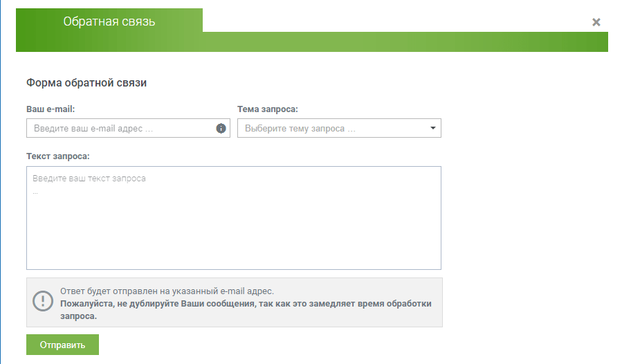
Task: Click the info icon inside e-mail field
Action: (221, 128)
